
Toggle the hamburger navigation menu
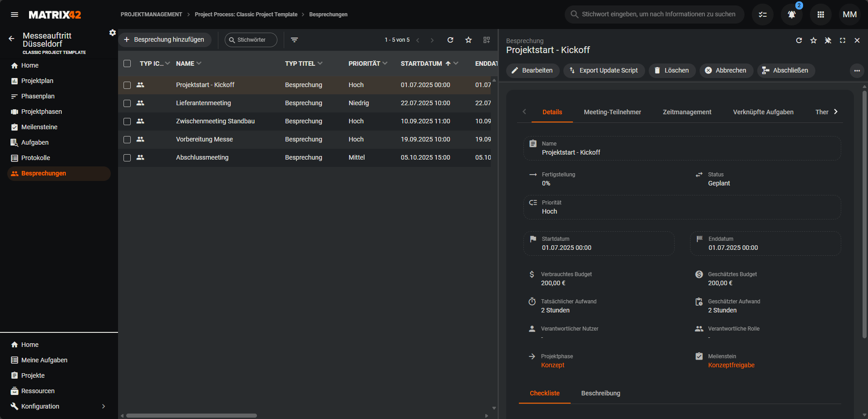pyautogui.click(x=15, y=15)
